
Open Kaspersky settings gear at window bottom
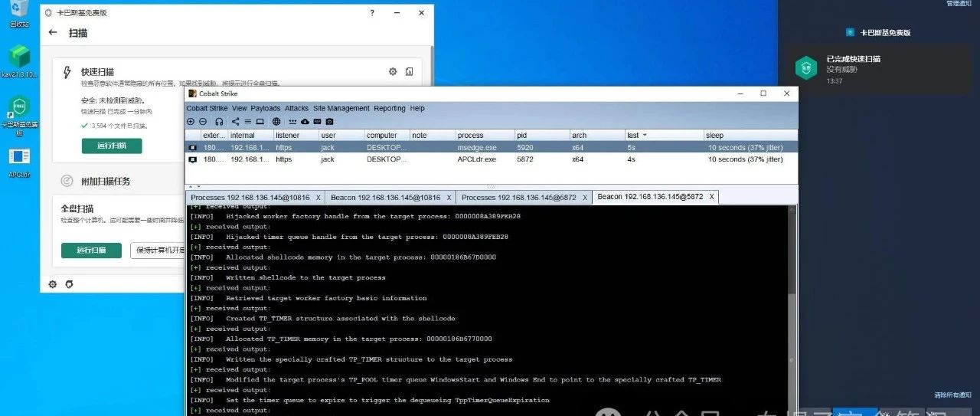pos(53,284)
